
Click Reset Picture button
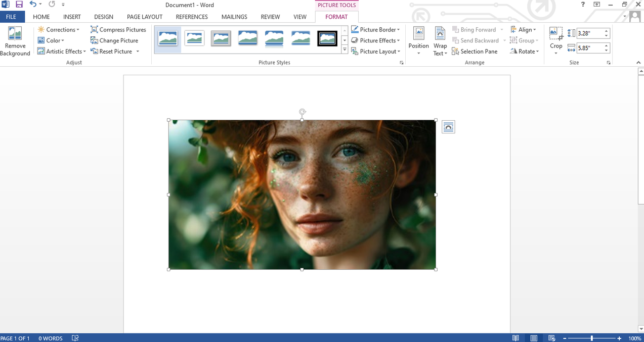pyautogui.click(x=111, y=52)
